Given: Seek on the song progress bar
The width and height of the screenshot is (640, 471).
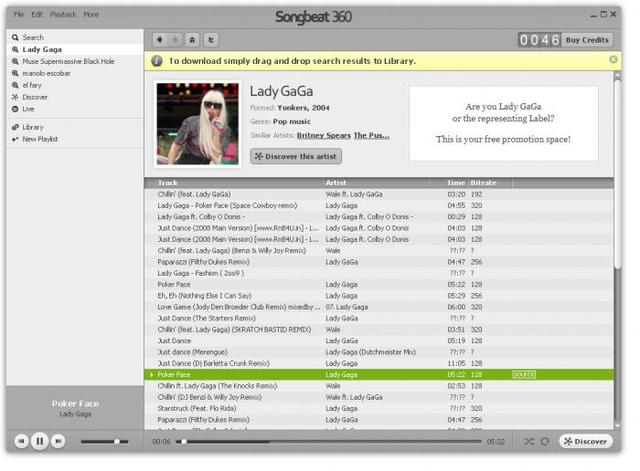Looking at the screenshot, I should [329, 442].
